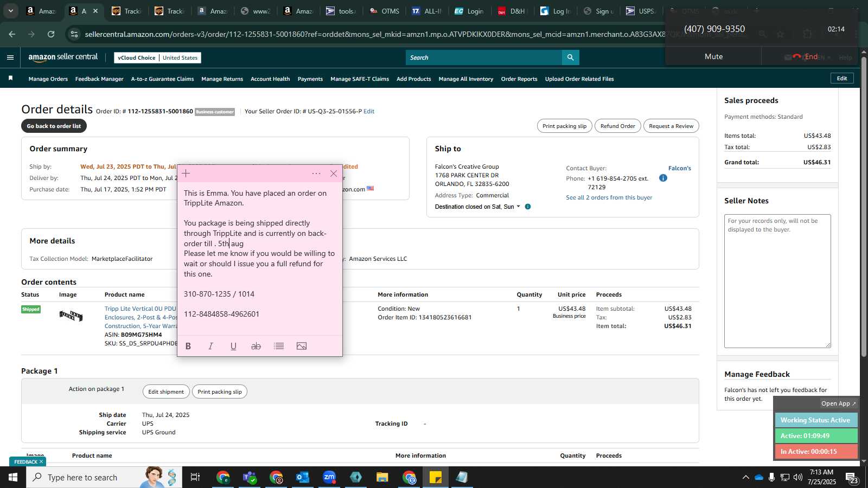Open Outlook from taskbar
868x488 pixels.
pyautogui.click(x=302, y=477)
